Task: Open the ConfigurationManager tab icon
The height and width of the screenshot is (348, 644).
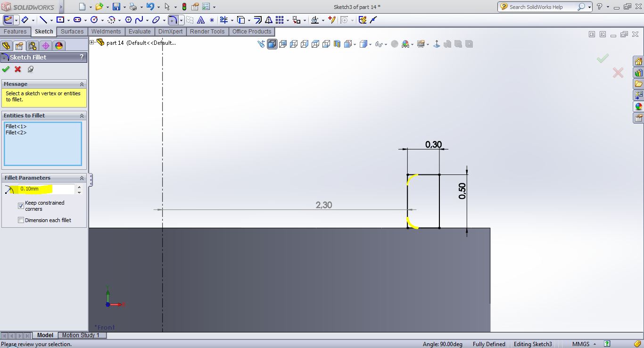Action: tap(32, 46)
